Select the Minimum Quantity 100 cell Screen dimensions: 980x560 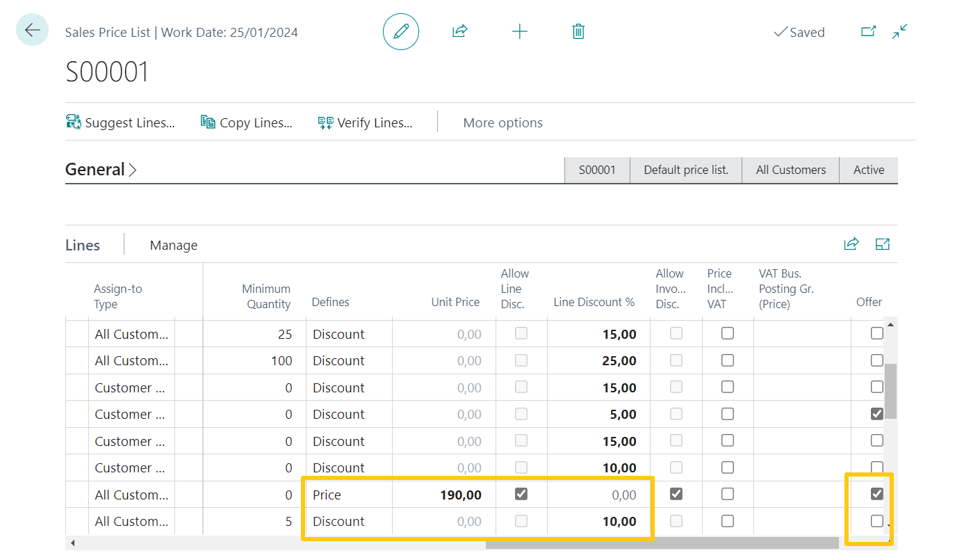254,360
